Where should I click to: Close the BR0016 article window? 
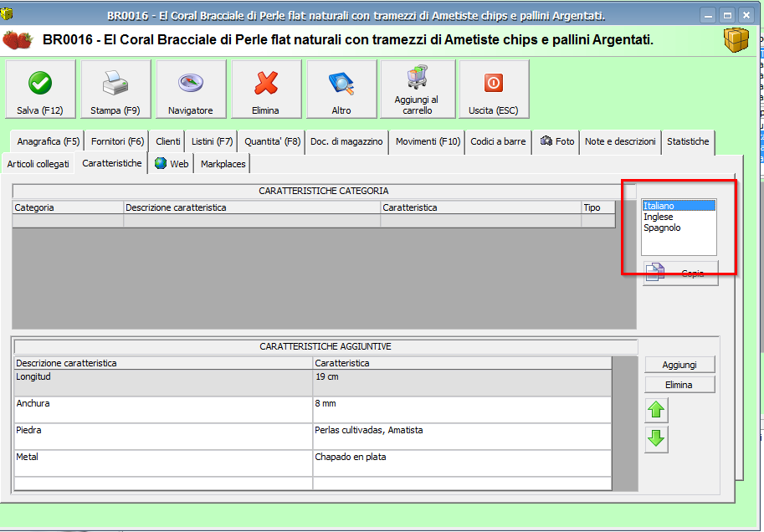pyautogui.click(x=746, y=15)
